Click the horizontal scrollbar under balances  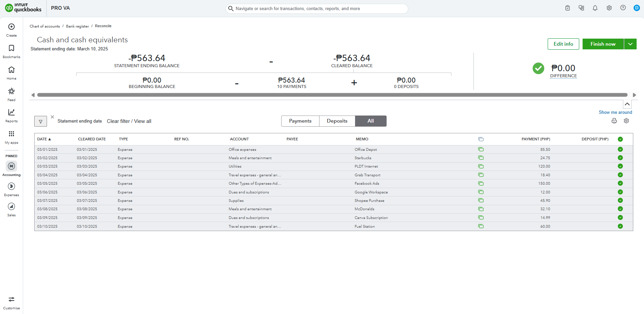[x=332, y=95]
